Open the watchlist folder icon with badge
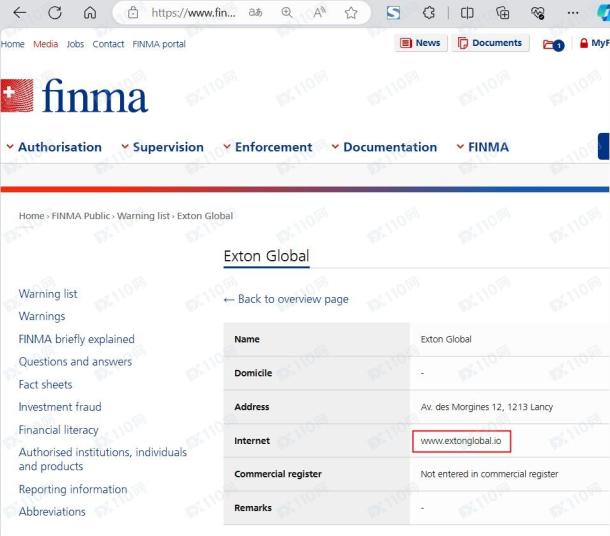The width and height of the screenshot is (610, 536). 553,45
